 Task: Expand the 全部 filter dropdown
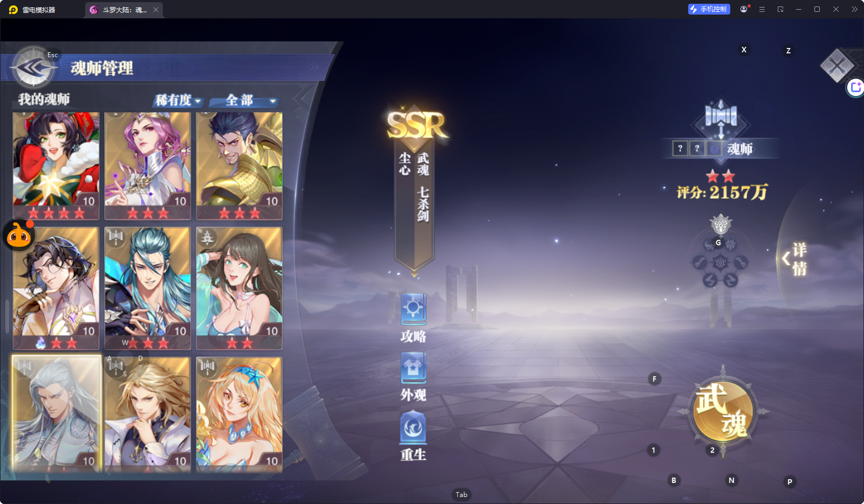click(x=244, y=100)
